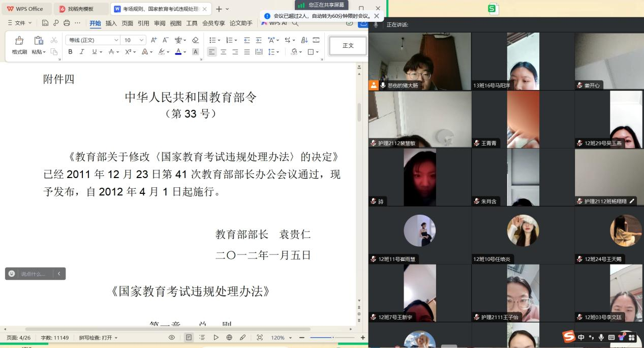Open the spell check (拼写检查) dropdown
This screenshot has width=644, height=348.
(98, 337)
